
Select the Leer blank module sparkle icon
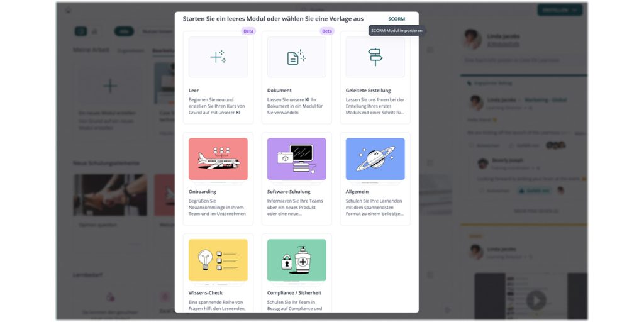[x=218, y=57]
